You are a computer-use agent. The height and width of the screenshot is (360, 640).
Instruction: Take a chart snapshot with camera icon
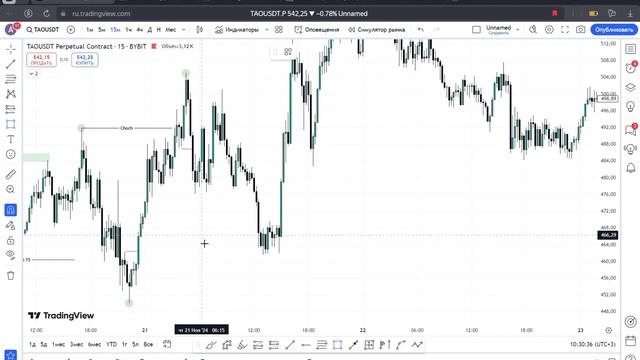580,29
